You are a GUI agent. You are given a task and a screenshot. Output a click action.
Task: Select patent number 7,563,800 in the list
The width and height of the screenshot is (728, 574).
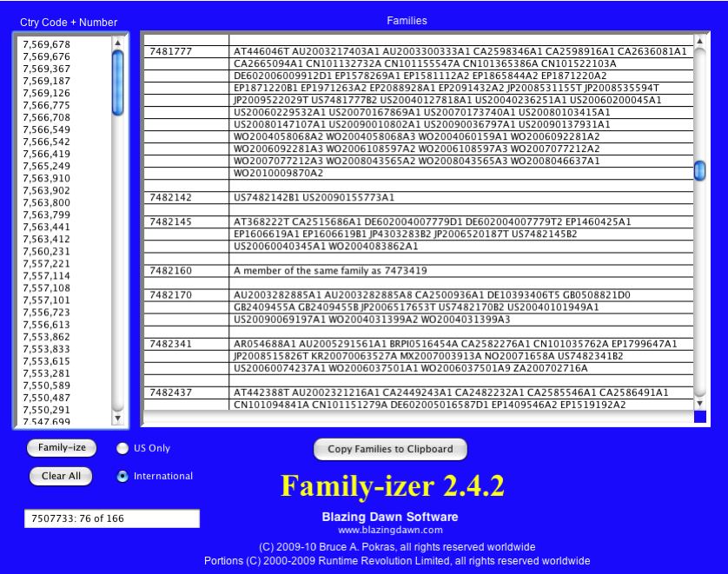46,203
